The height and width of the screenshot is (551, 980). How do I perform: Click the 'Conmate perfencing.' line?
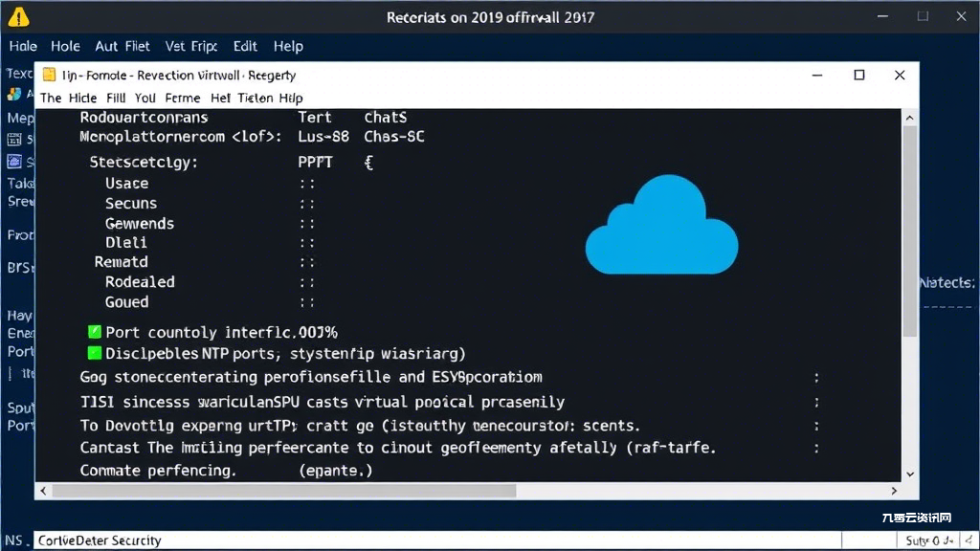(158, 471)
